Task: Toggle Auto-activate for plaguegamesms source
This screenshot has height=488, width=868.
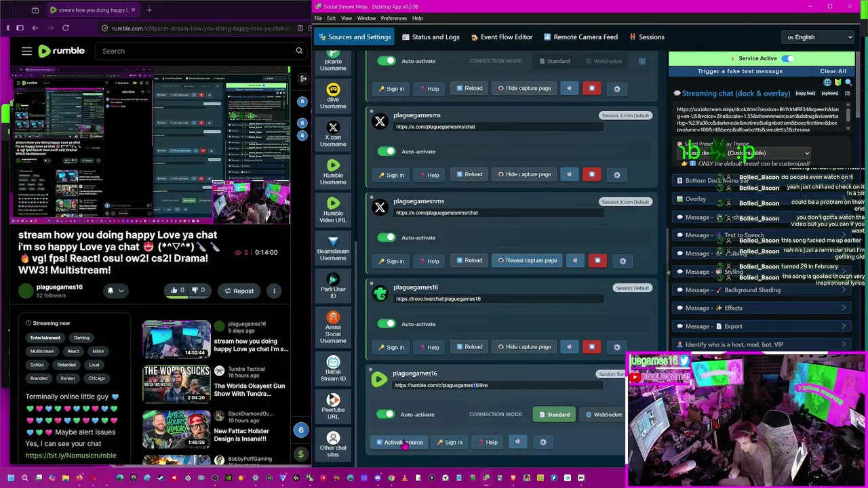Action: [x=386, y=151]
